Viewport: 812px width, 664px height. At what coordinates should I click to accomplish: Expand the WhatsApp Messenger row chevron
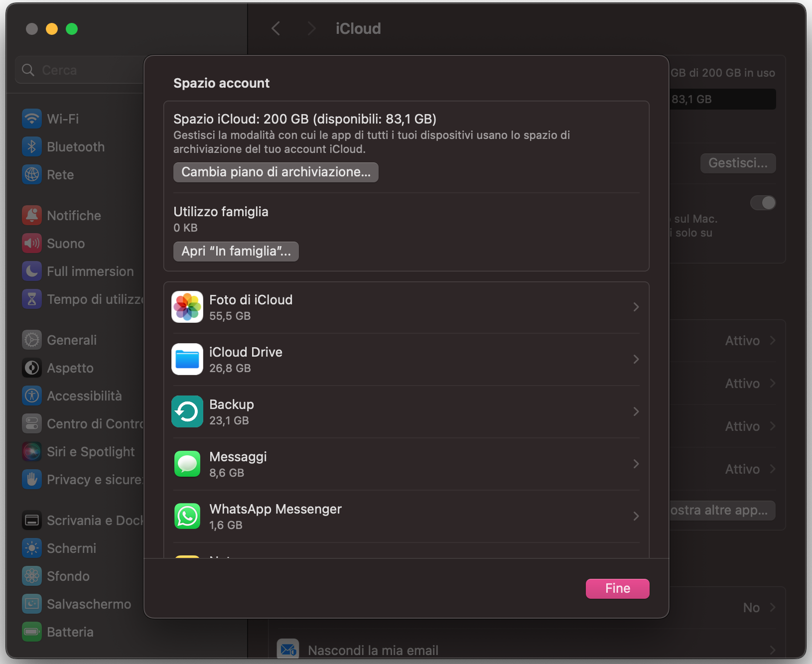click(636, 516)
